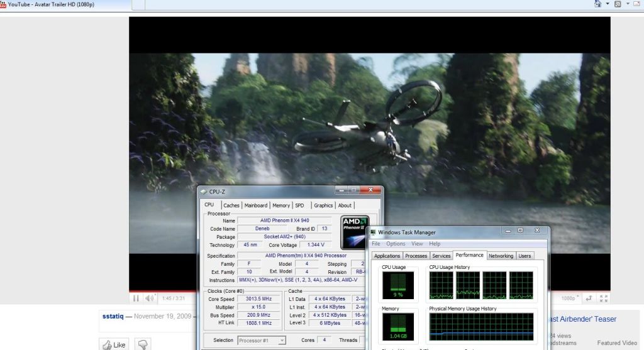The height and width of the screenshot is (350, 644).
Task: Switch to Users tab in Task Manager
Action: click(x=525, y=256)
